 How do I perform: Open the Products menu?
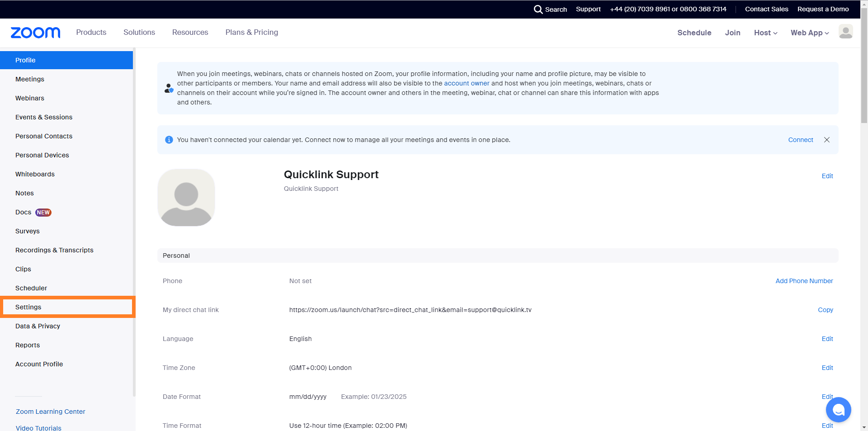(x=91, y=32)
